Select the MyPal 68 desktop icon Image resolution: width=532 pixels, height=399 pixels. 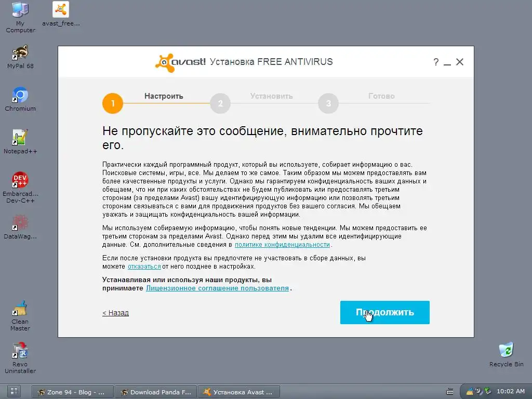coord(20,57)
